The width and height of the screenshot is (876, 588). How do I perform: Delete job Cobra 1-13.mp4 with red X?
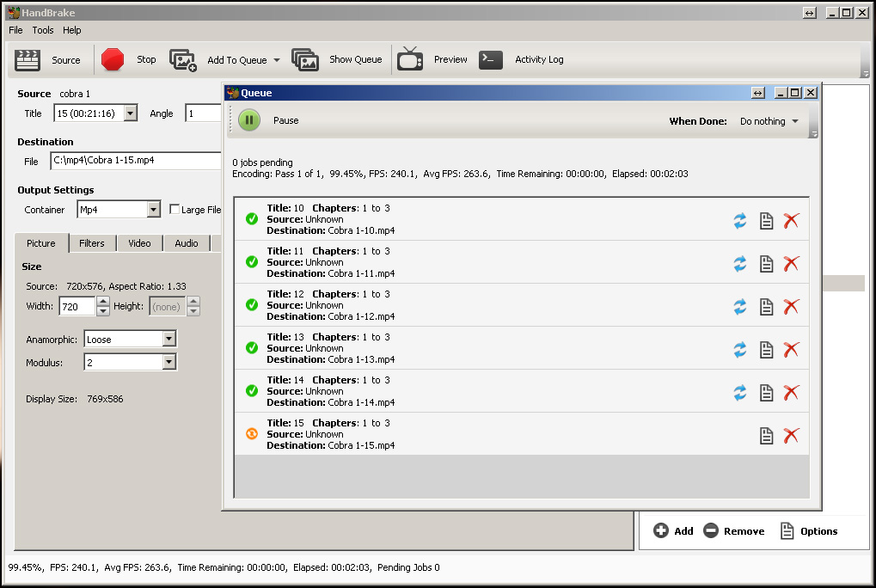pyautogui.click(x=791, y=350)
